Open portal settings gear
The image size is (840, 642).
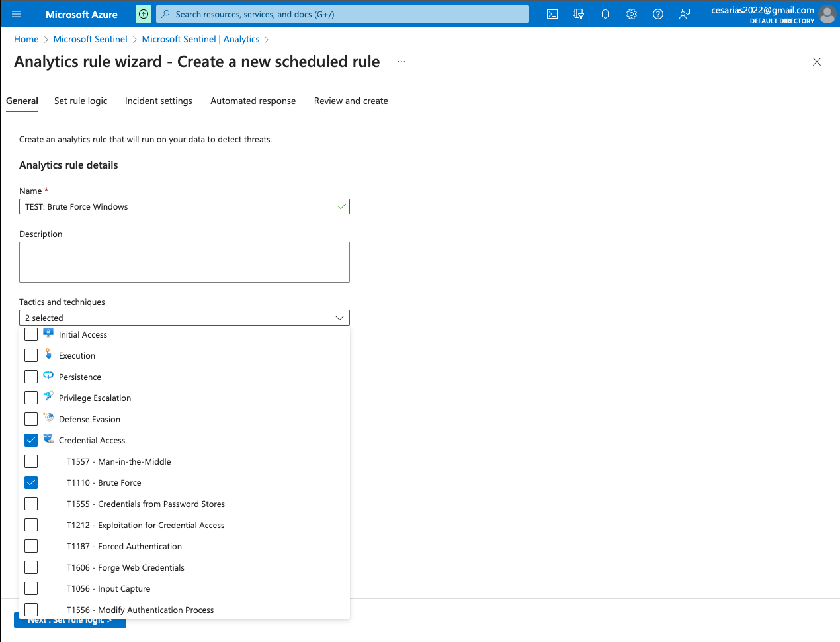[632, 14]
